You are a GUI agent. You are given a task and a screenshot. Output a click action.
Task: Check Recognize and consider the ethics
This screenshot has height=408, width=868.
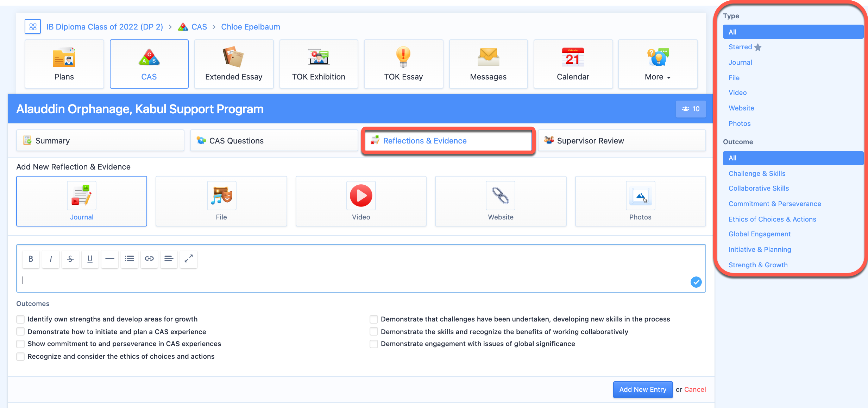[20, 357]
